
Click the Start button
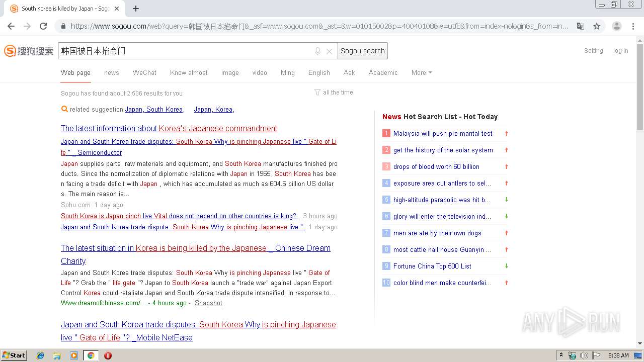[14, 355]
